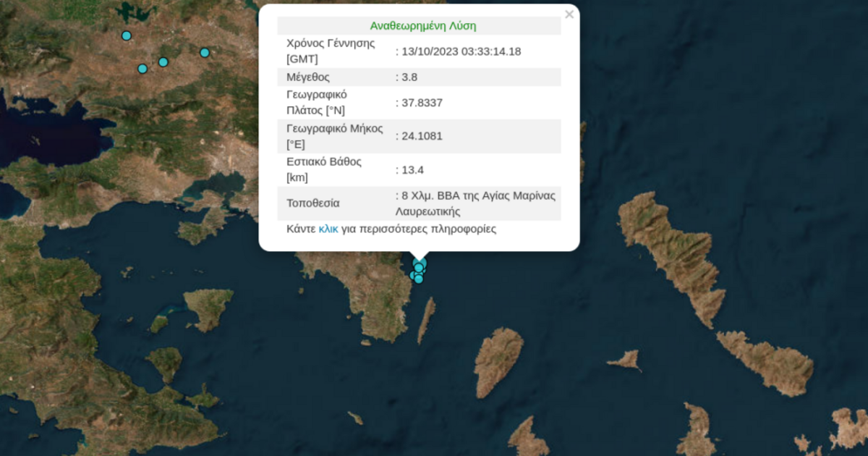This screenshot has height=456, width=868.
Task: Close the earthquake info popup
Action: pyautogui.click(x=569, y=14)
